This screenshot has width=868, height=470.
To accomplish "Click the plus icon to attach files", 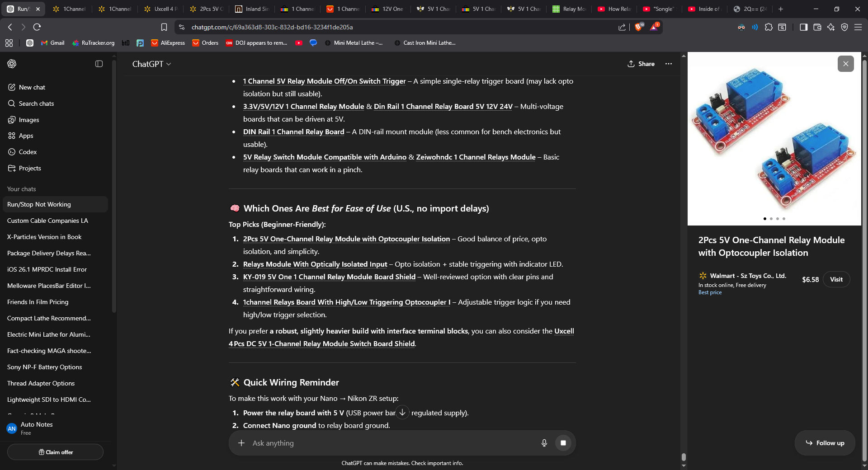I will [x=241, y=443].
